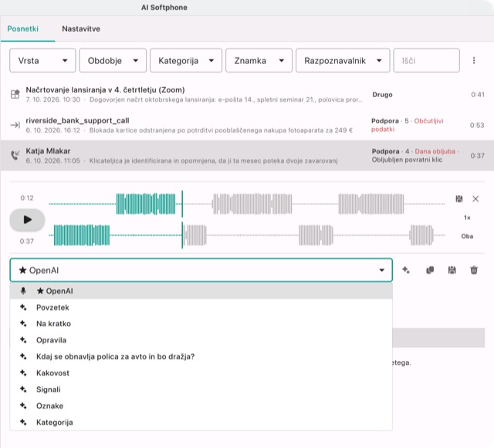Open the Vrsta filter dropdown
Image resolution: width=494 pixels, height=448 pixels.
[42, 60]
